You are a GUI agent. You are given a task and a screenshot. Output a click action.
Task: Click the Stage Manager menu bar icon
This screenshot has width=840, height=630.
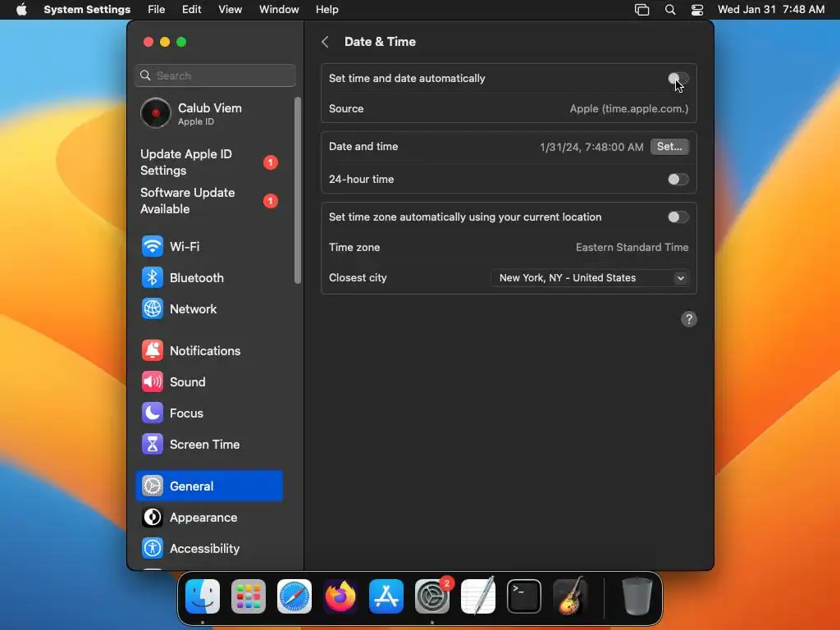641,10
